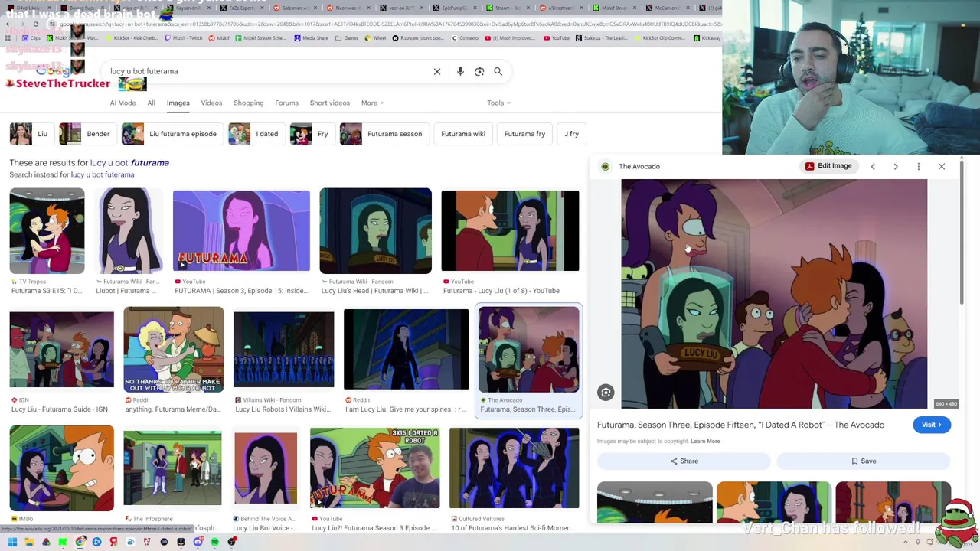Open the Contexto bookmark
The width and height of the screenshot is (980, 551).
[465, 38]
